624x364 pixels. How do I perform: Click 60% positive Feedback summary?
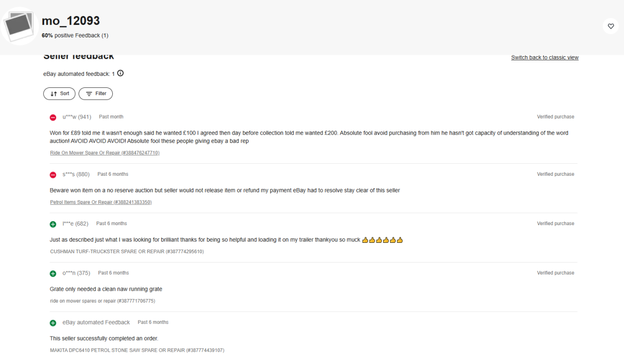point(75,35)
